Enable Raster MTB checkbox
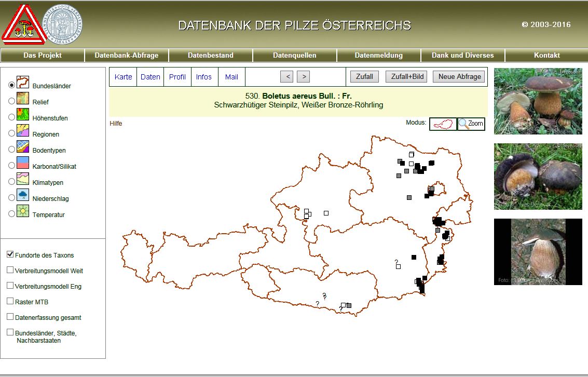 10,301
